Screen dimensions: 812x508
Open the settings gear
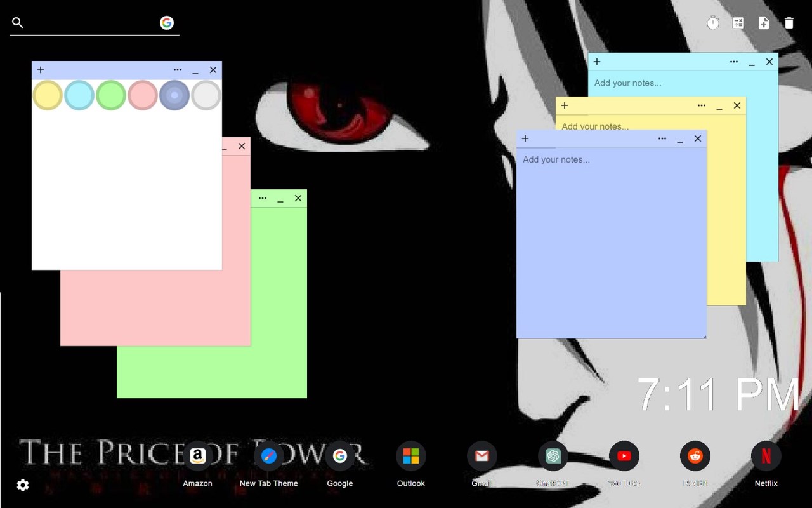[x=23, y=485]
